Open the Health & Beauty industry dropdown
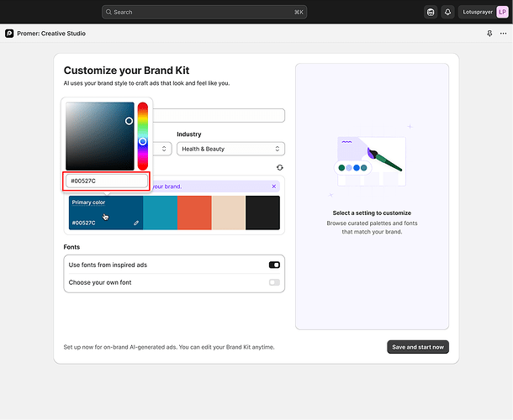The image size is (513, 420). [x=230, y=149]
